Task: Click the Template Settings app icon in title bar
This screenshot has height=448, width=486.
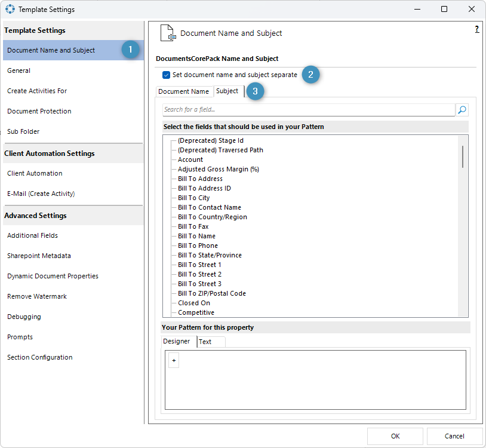Action: tap(10, 10)
